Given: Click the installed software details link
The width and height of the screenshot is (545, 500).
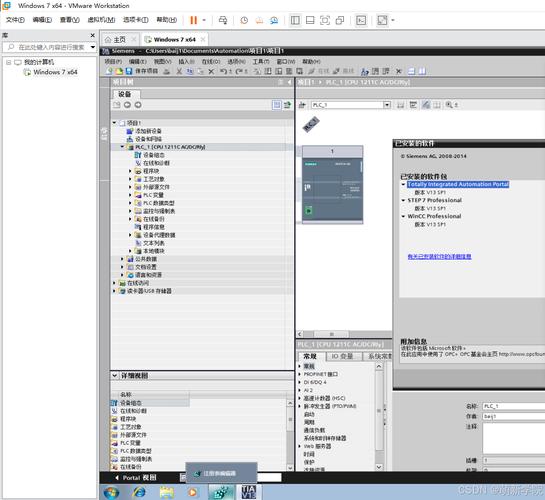Looking at the screenshot, I should click(x=439, y=256).
